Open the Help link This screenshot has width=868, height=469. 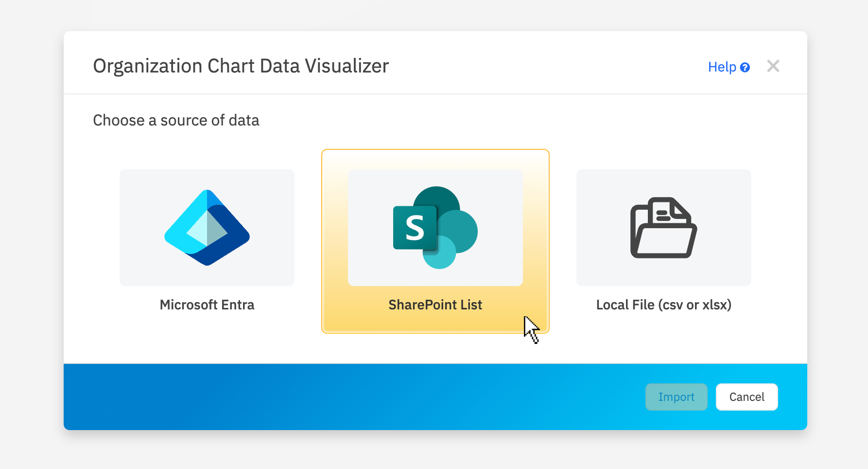[x=722, y=67]
